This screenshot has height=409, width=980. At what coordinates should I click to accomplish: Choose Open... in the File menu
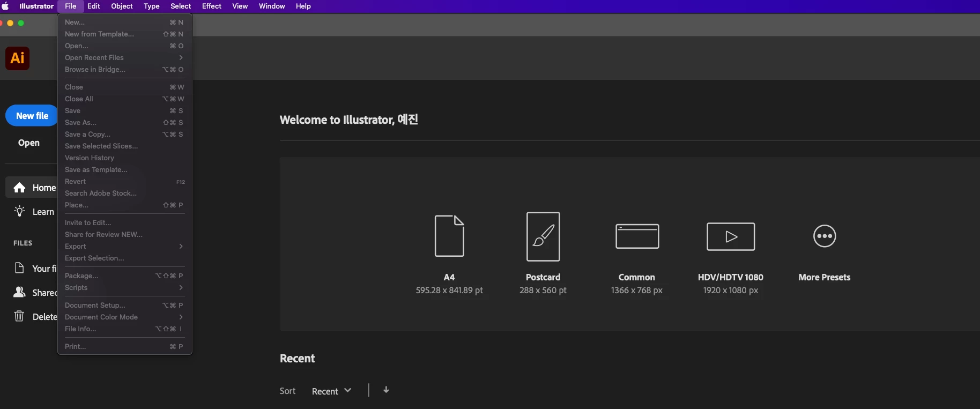(124, 46)
